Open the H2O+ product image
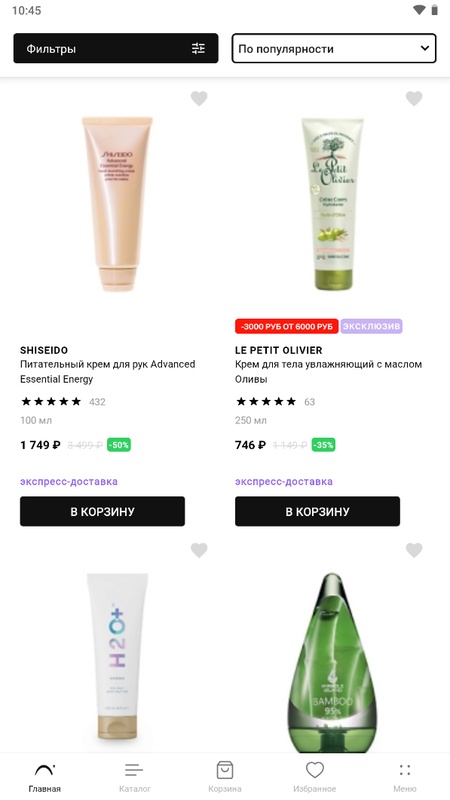 (x=117, y=656)
